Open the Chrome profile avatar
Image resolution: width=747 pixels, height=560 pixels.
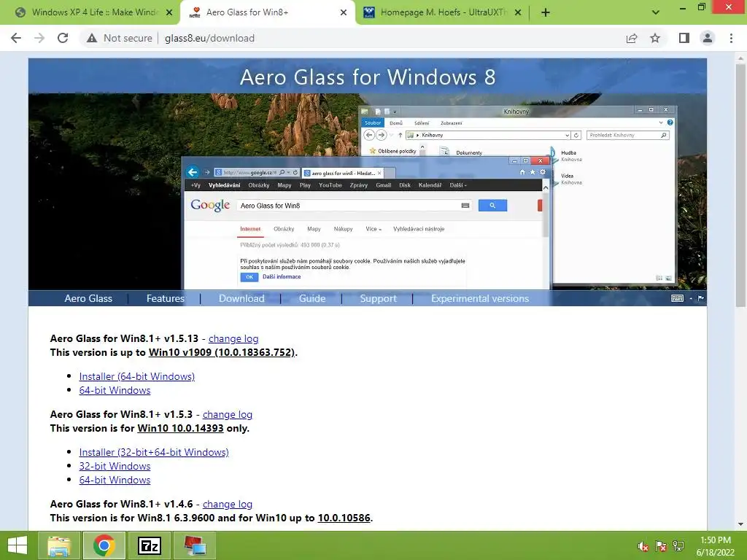[x=708, y=38]
